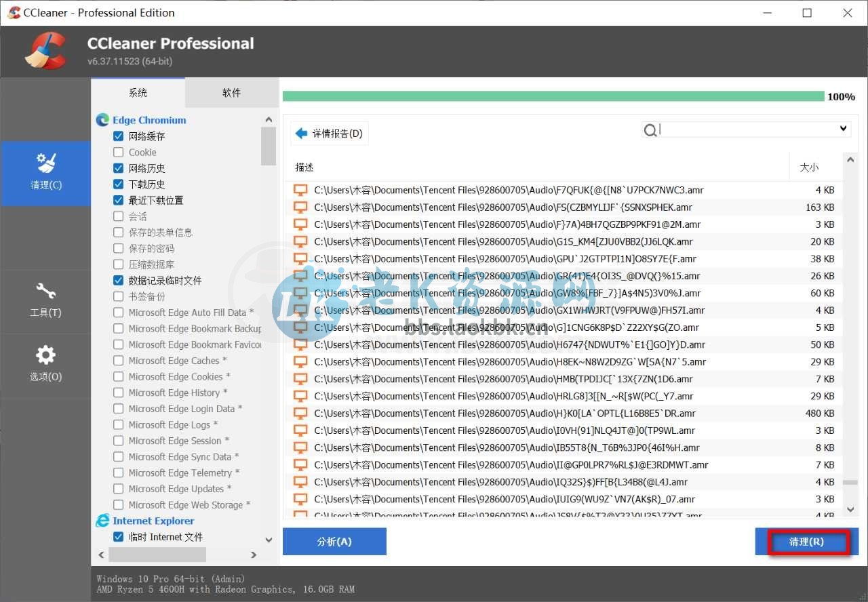868x602 pixels.
Task: Click horizontal scroll right arrow in tree
Action: [x=254, y=555]
